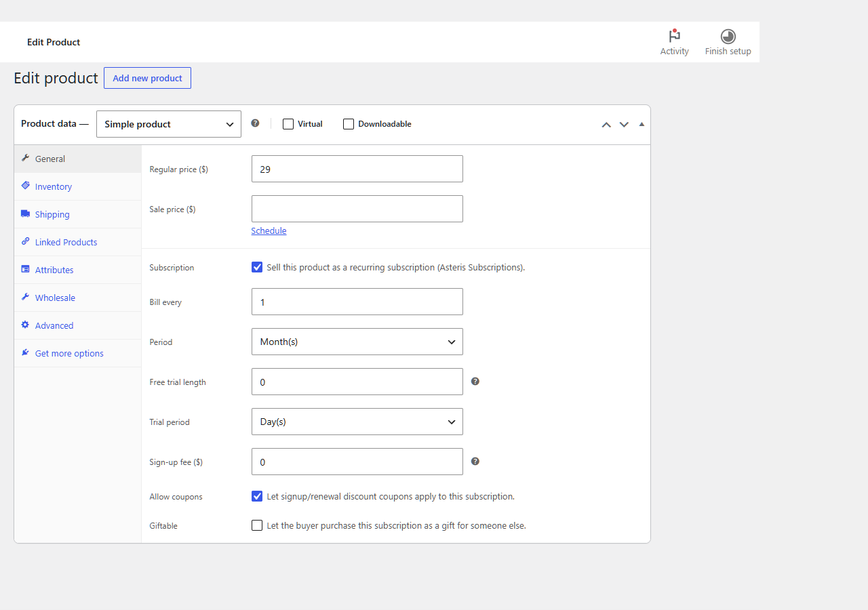Open the Period dropdown showing Month(s)

point(357,342)
